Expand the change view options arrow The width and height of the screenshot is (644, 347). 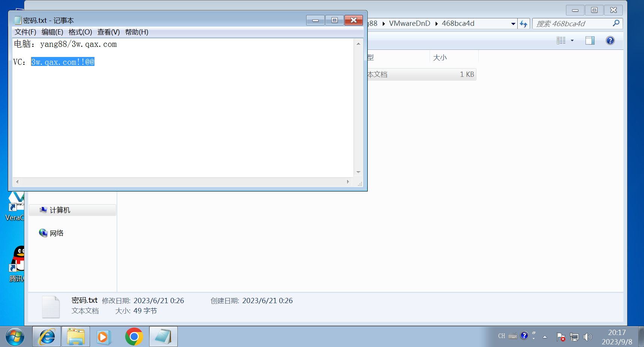pos(572,40)
